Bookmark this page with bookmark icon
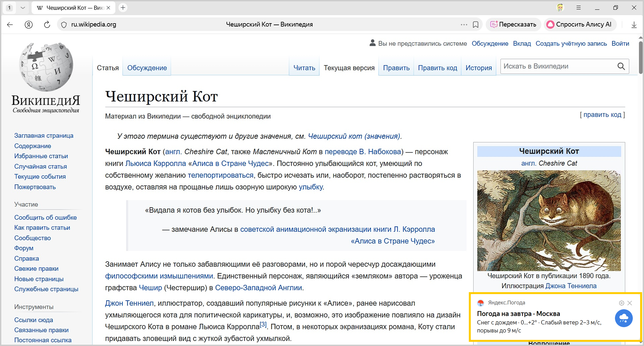Viewport: 644px width, 346px height. tap(475, 25)
